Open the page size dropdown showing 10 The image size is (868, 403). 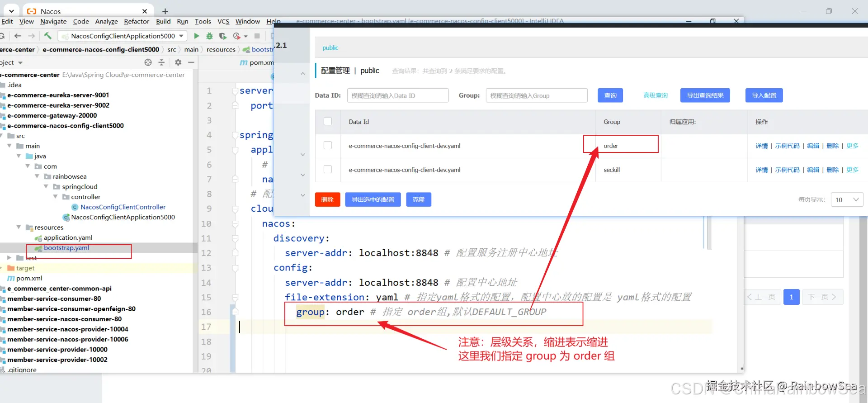point(847,199)
